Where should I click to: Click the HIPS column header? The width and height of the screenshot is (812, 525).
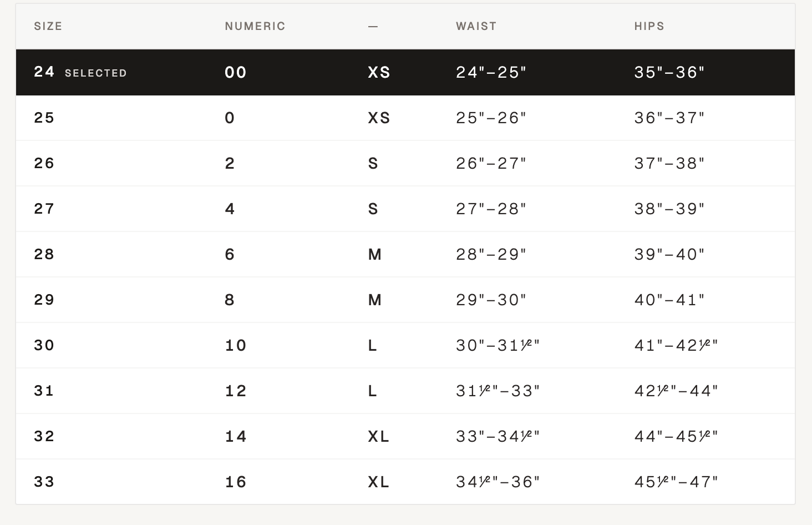coord(649,26)
